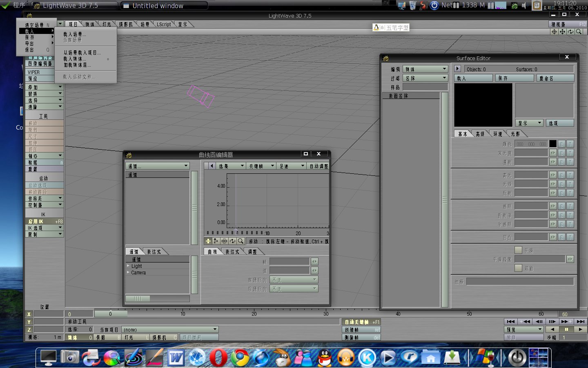Click 载入场景... in the submenu

tap(75, 34)
